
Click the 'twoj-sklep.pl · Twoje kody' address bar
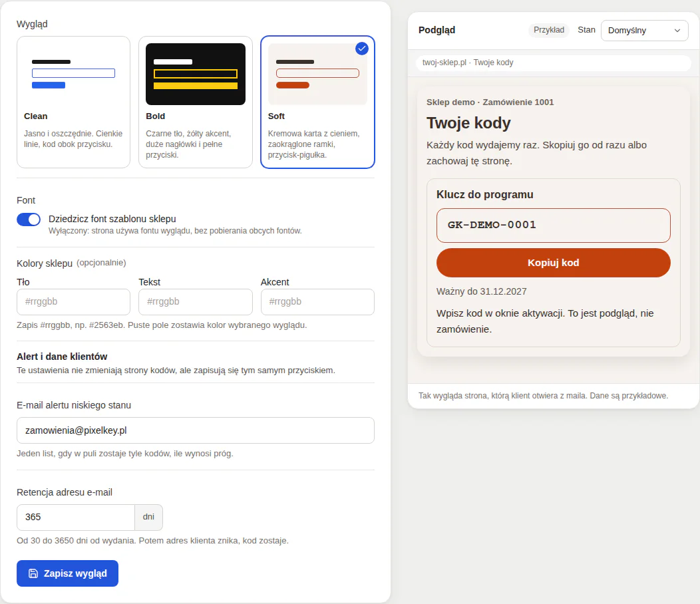point(554,63)
